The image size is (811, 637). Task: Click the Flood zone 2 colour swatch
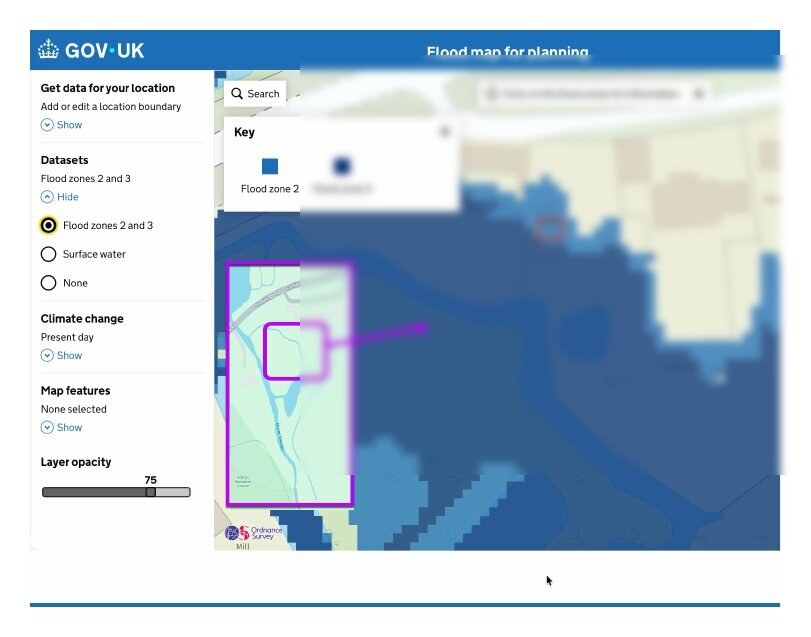(269, 166)
